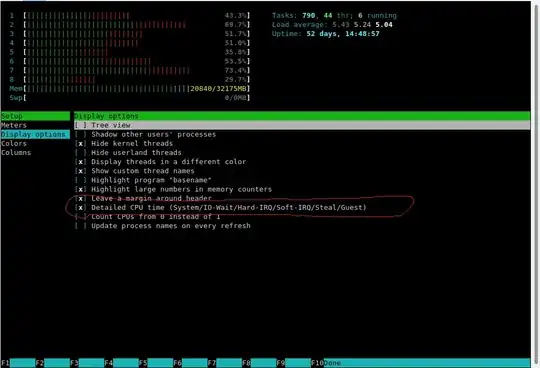Enable Shadow other users' processes
This screenshot has height=368, width=540.
point(81,134)
